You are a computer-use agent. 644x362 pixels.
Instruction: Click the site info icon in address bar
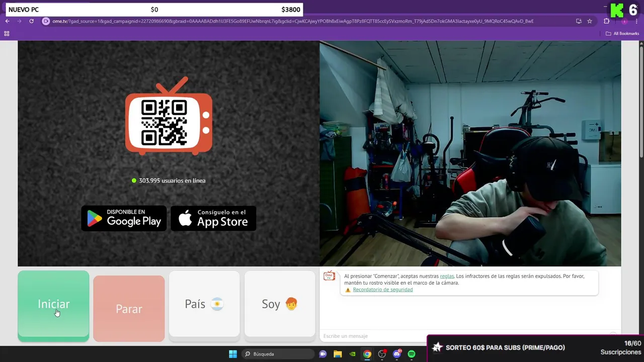point(46,21)
